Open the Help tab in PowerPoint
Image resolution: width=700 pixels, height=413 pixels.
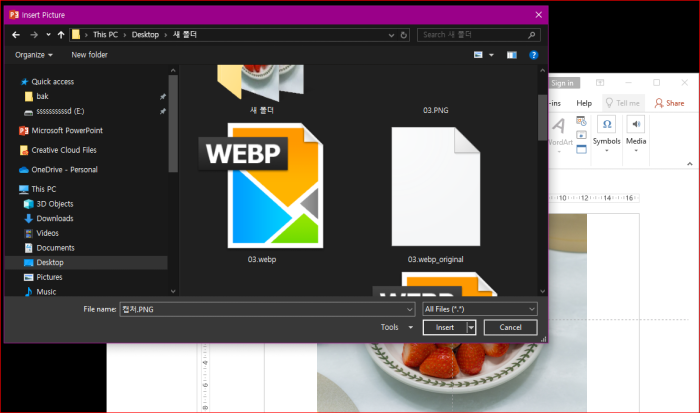point(583,103)
